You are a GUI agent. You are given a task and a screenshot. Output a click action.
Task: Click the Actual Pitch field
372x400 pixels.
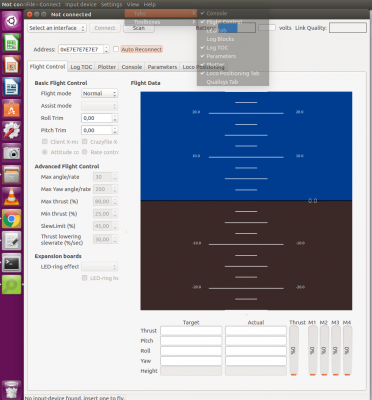tap(256, 341)
